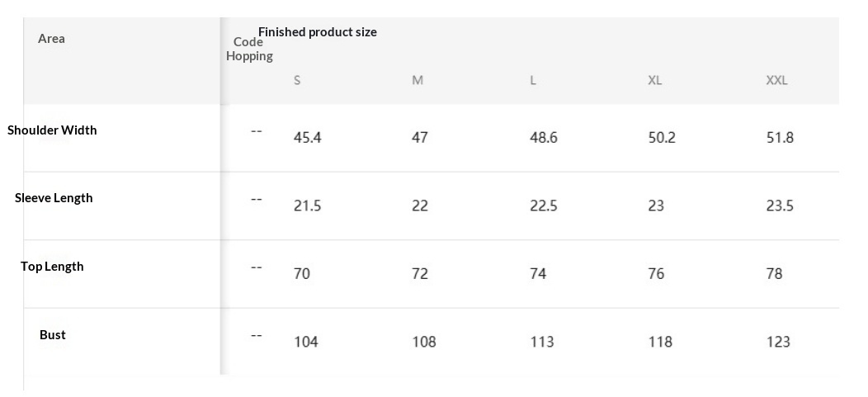The width and height of the screenshot is (868, 397).
Task: Click the Code Hopping column header
Action: 249,50
